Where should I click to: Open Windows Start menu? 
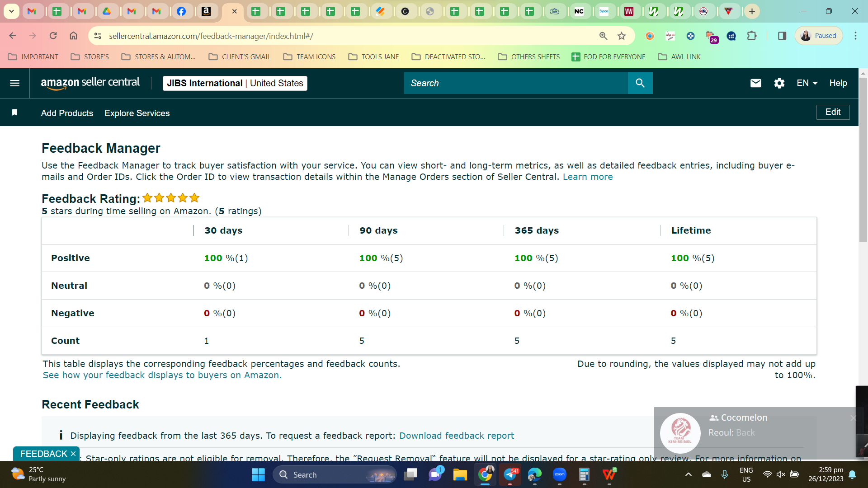(x=258, y=474)
